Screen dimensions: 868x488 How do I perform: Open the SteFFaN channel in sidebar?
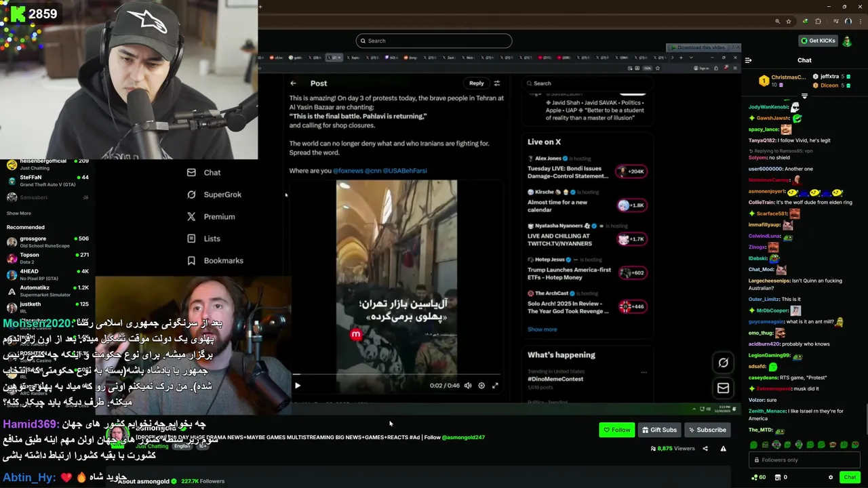(x=47, y=180)
